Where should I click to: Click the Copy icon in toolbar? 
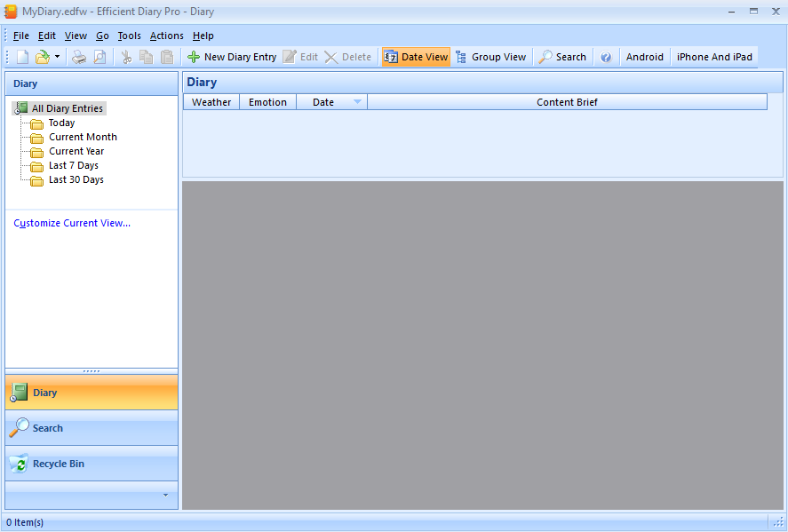pyautogui.click(x=147, y=57)
